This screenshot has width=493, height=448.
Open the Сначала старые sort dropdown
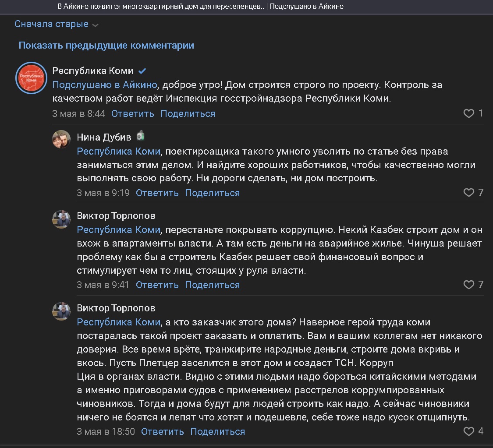51,24
